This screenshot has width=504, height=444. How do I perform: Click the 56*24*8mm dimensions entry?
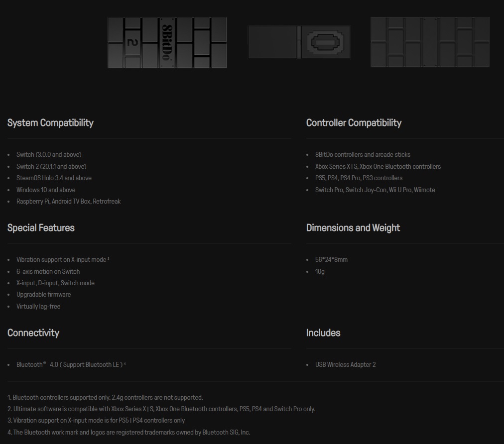pyautogui.click(x=331, y=260)
